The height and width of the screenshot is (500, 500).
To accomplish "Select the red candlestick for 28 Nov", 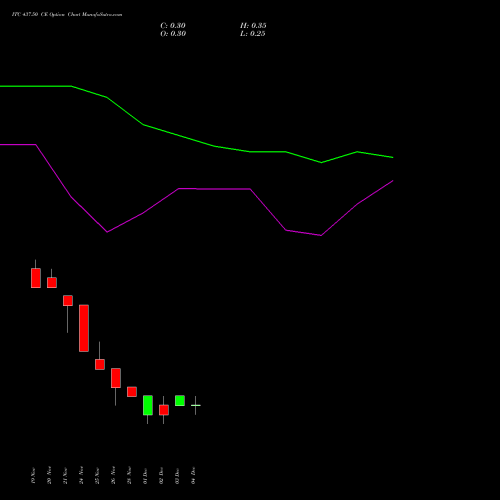I will tap(132, 392).
